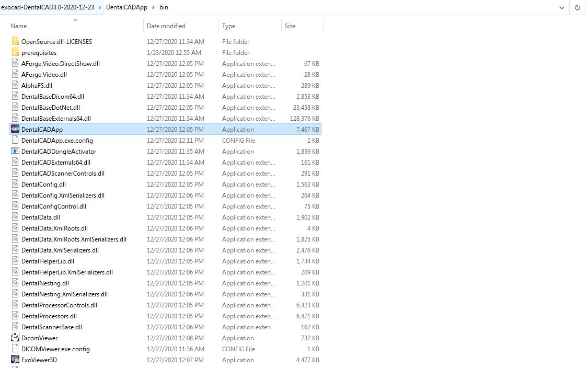This screenshot has height=368, width=588.
Task: Click the DicomViewer application icon
Action: (15, 338)
